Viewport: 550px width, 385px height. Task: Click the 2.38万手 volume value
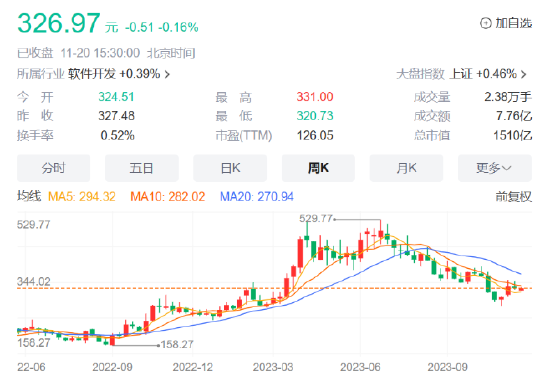pos(508,97)
